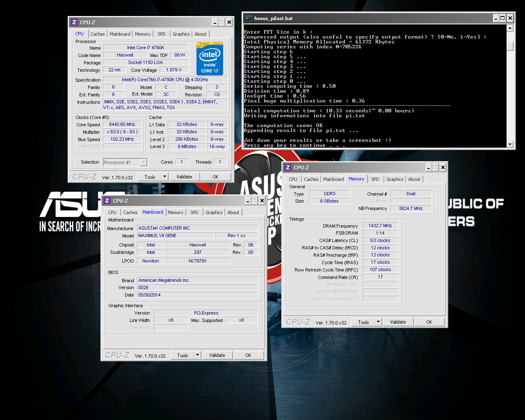This screenshot has height=420, width=525.
Task: Click the DRAM Frequency value 1432.7 MHz
Action: pyautogui.click(x=380, y=226)
